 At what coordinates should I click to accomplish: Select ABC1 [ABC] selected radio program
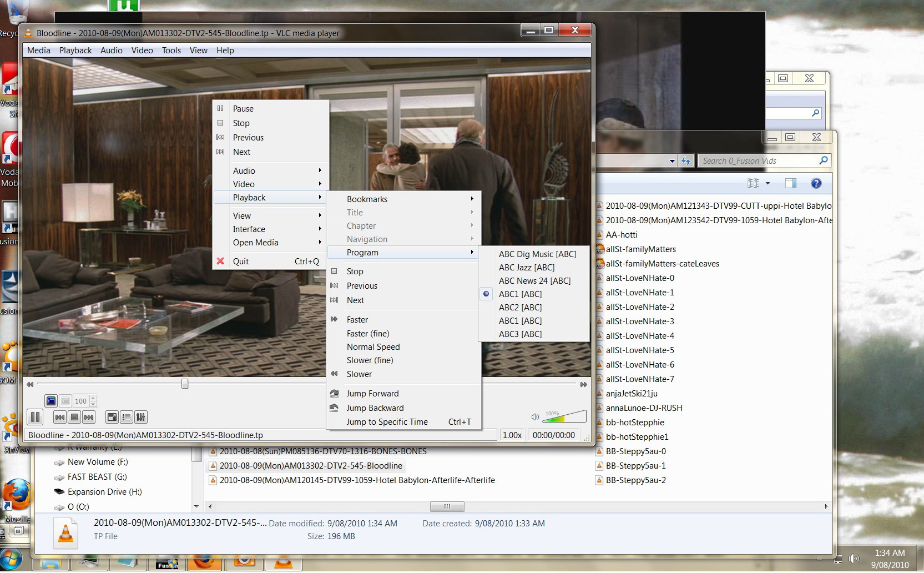click(520, 294)
